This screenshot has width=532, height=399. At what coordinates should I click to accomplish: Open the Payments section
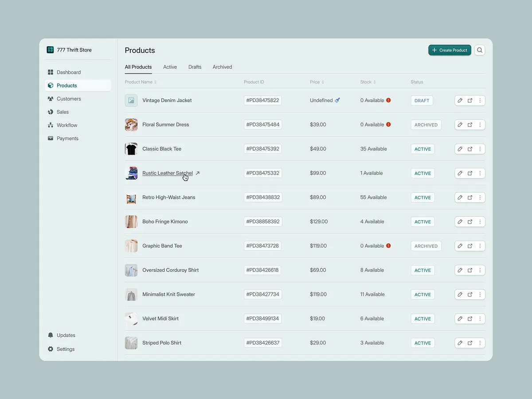pos(66,138)
